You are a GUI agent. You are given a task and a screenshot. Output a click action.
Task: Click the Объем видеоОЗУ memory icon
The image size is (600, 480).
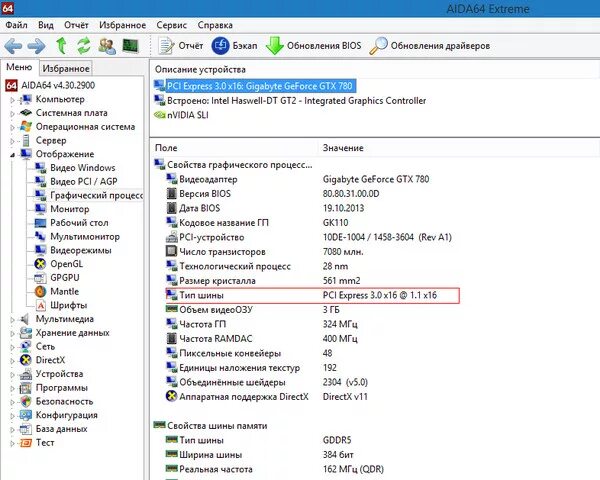(171, 309)
